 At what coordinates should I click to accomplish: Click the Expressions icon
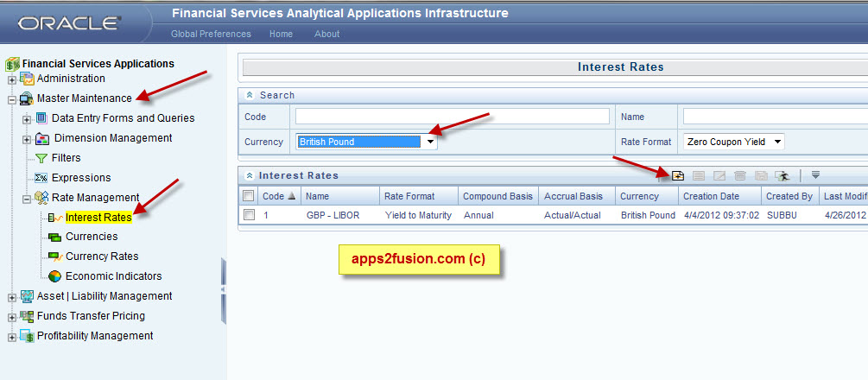click(41, 178)
